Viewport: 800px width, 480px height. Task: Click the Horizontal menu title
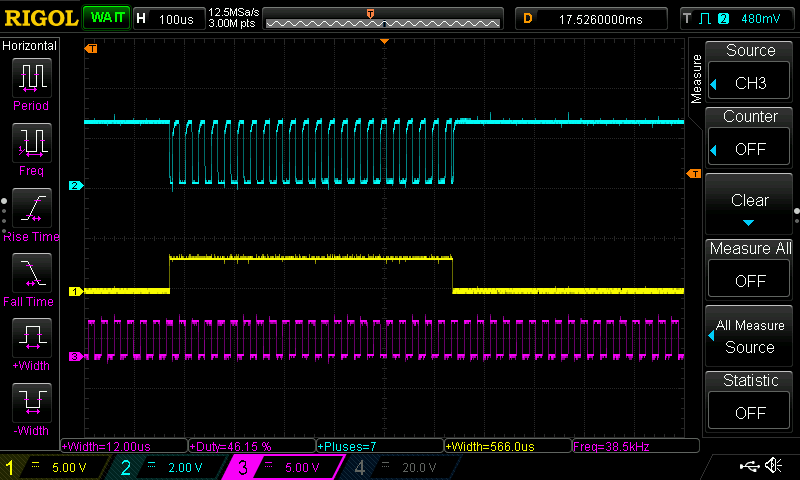click(x=29, y=45)
